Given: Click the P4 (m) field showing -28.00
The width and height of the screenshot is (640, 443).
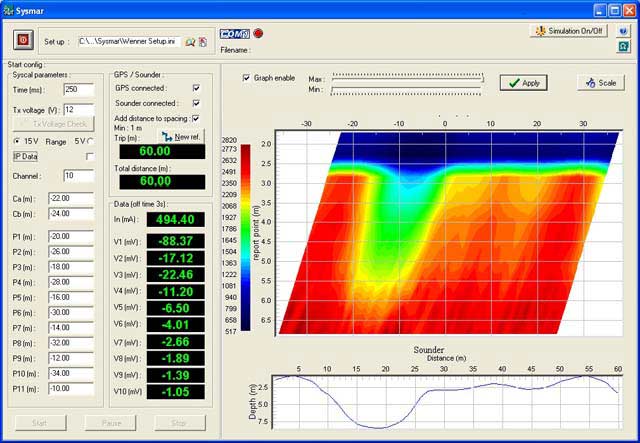Looking at the screenshot, I should click(71, 282).
